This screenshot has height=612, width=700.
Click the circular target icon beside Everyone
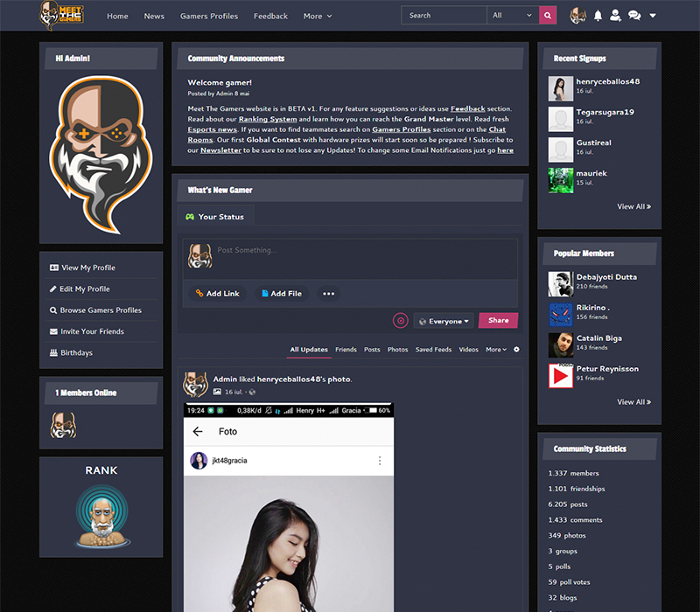(x=401, y=321)
